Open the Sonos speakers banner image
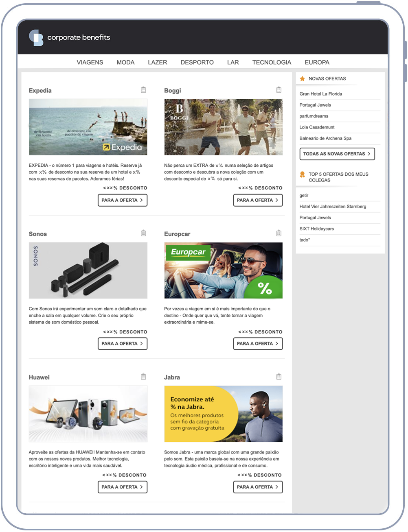The height and width of the screenshot is (532, 408). 88,270
